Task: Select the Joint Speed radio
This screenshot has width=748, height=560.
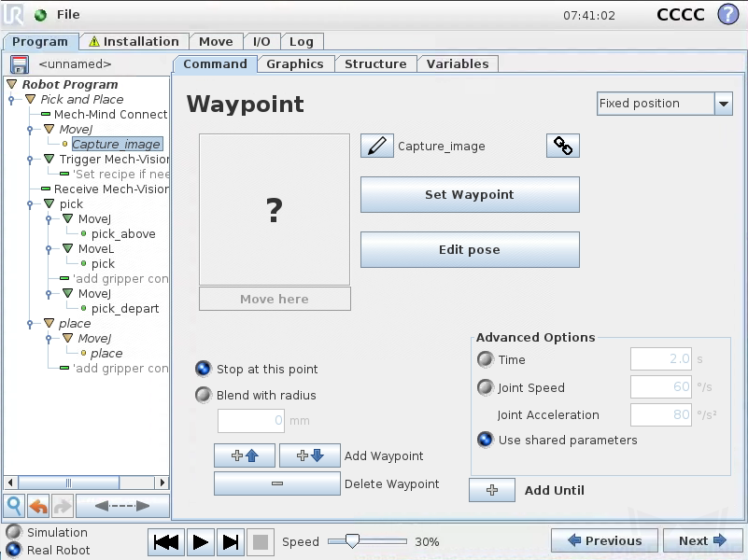Action: coord(486,387)
